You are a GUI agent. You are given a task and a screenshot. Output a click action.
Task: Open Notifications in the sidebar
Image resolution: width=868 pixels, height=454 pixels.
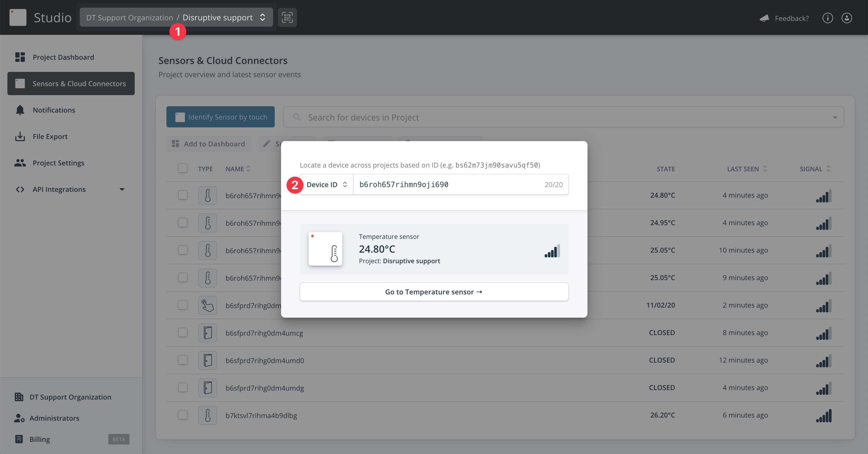(71, 110)
